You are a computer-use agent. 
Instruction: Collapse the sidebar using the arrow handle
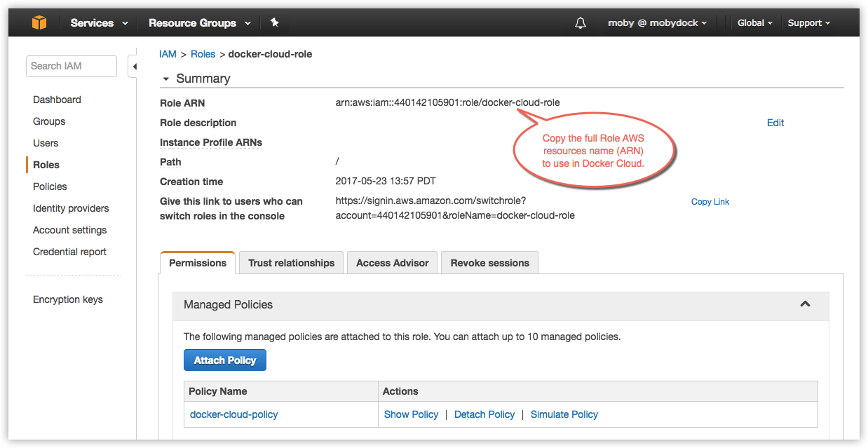tap(133, 67)
